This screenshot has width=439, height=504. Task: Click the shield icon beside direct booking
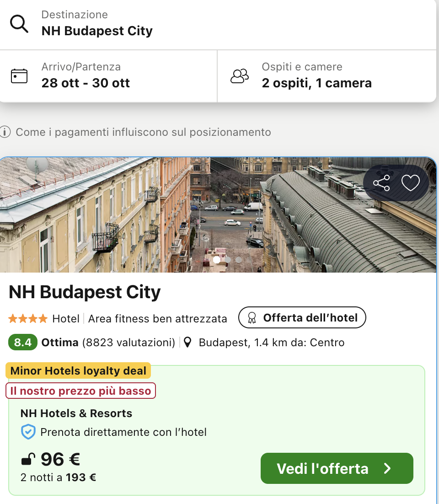pyautogui.click(x=28, y=432)
